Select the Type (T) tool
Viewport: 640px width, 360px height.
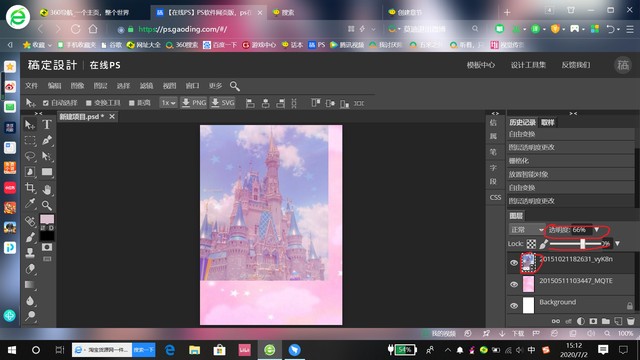(47, 124)
